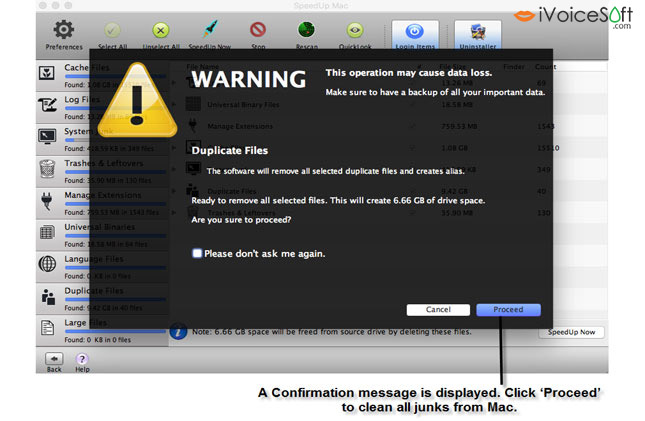Select Universal Binaries grid icon

tap(47, 233)
